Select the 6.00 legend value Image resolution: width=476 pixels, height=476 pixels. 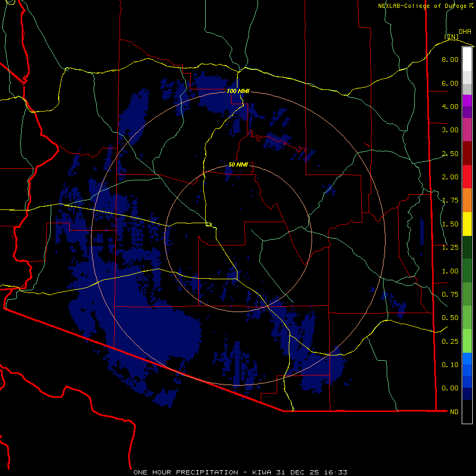450,83
